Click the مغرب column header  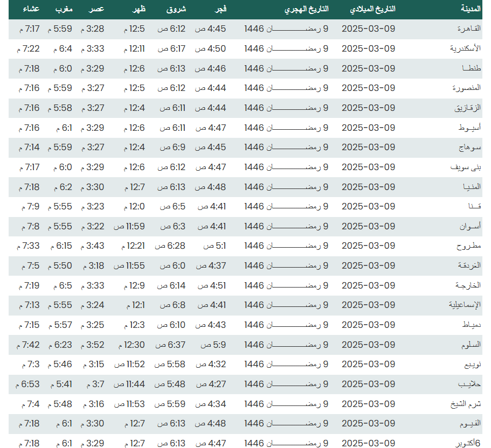(x=64, y=9)
